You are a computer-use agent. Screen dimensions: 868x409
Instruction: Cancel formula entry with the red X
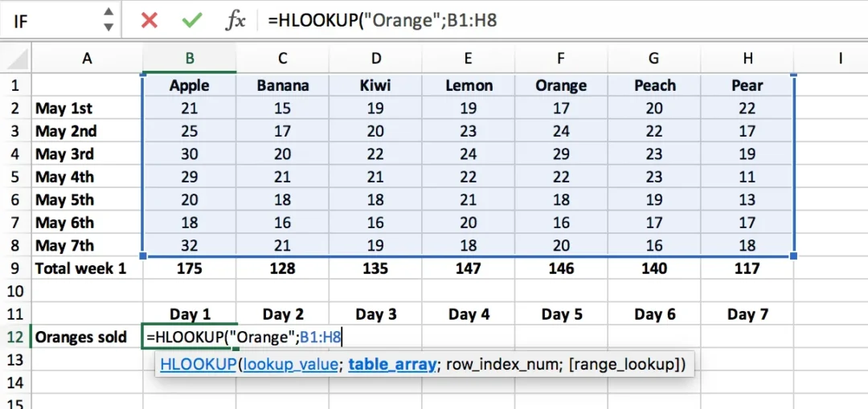pos(149,21)
